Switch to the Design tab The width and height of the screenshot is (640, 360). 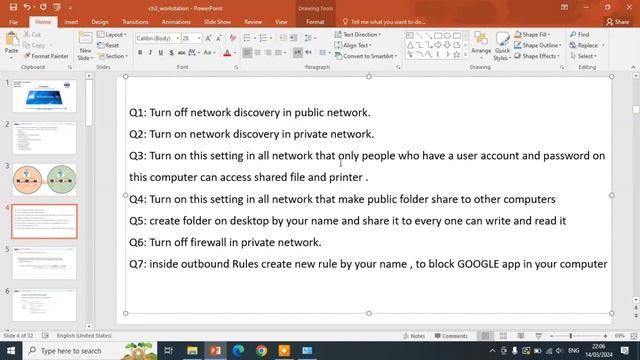coord(100,22)
